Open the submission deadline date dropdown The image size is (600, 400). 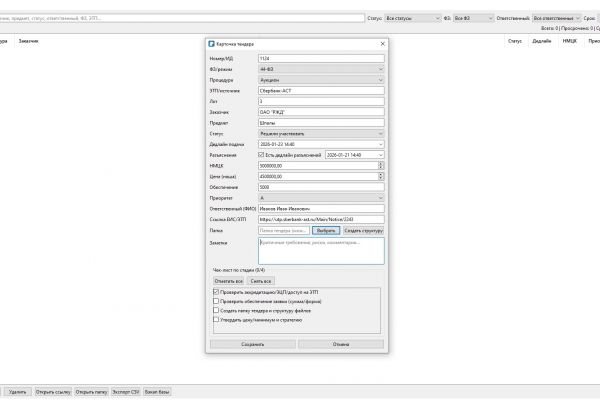pyautogui.click(x=380, y=144)
